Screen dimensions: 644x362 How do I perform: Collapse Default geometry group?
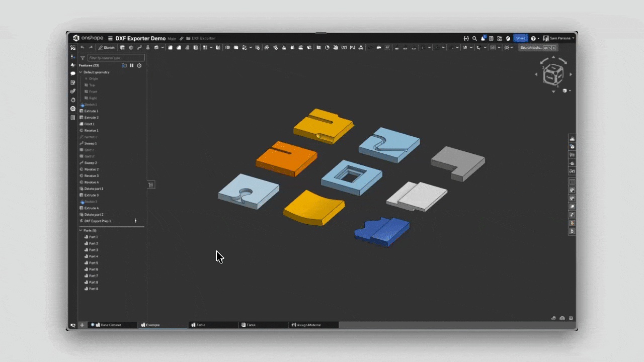[80, 72]
